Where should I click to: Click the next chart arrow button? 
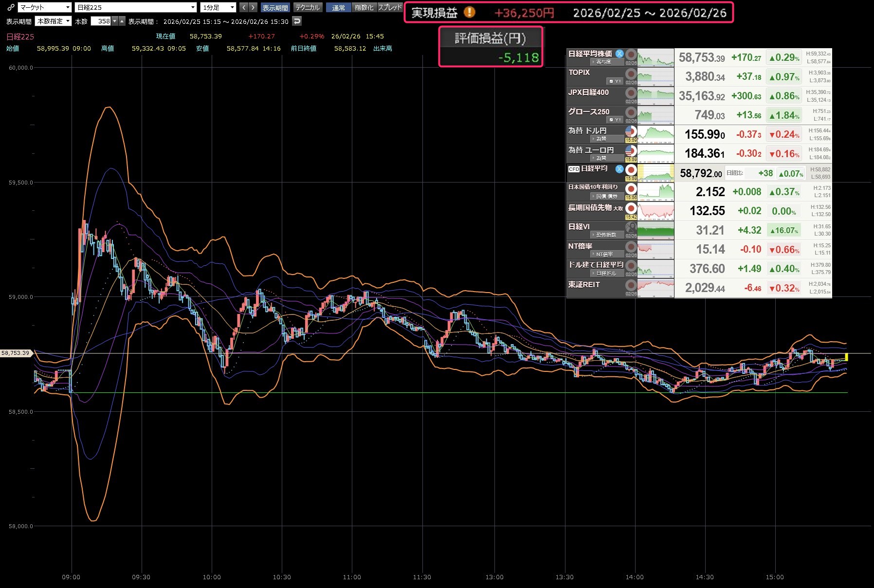(x=253, y=7)
